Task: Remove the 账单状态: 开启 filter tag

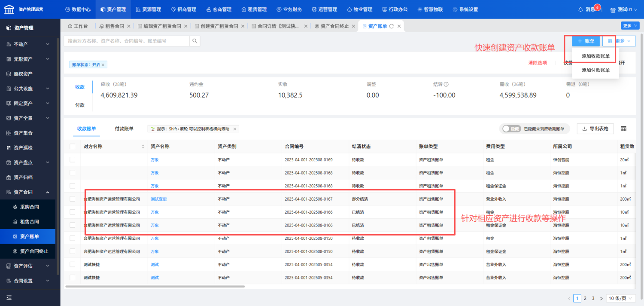Action: click(x=103, y=64)
